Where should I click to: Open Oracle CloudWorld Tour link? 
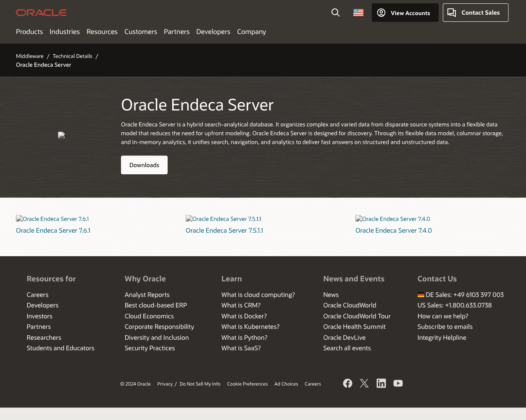(x=357, y=316)
